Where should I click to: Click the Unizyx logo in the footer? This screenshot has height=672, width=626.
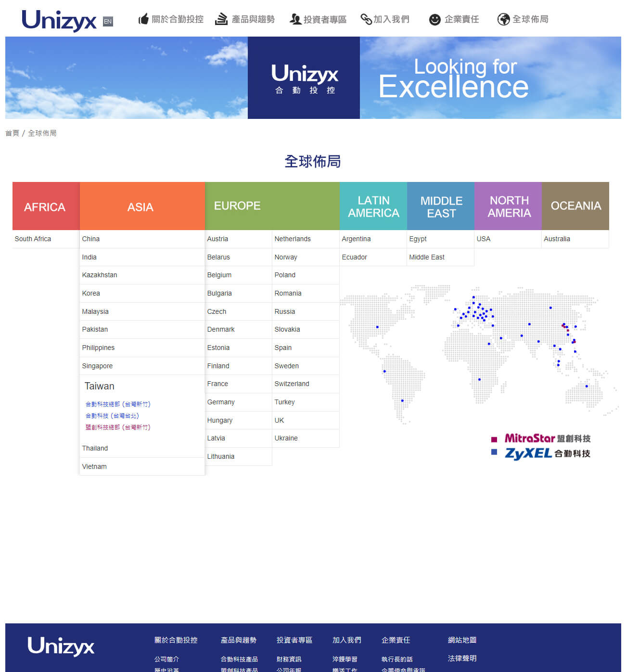tap(61, 646)
